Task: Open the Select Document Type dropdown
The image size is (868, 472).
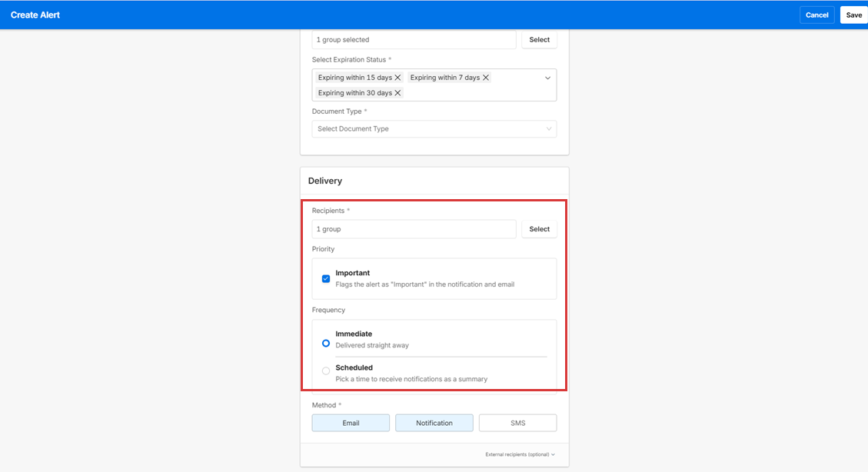Action: [x=434, y=129]
